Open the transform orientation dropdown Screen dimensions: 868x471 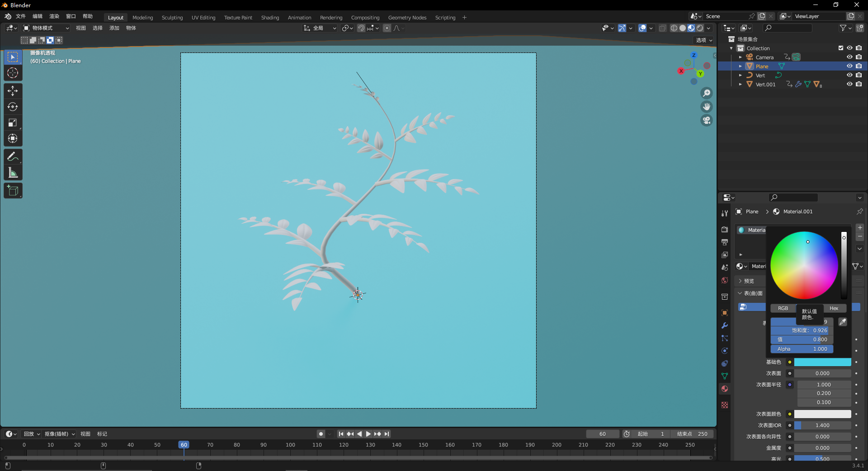(x=320, y=28)
